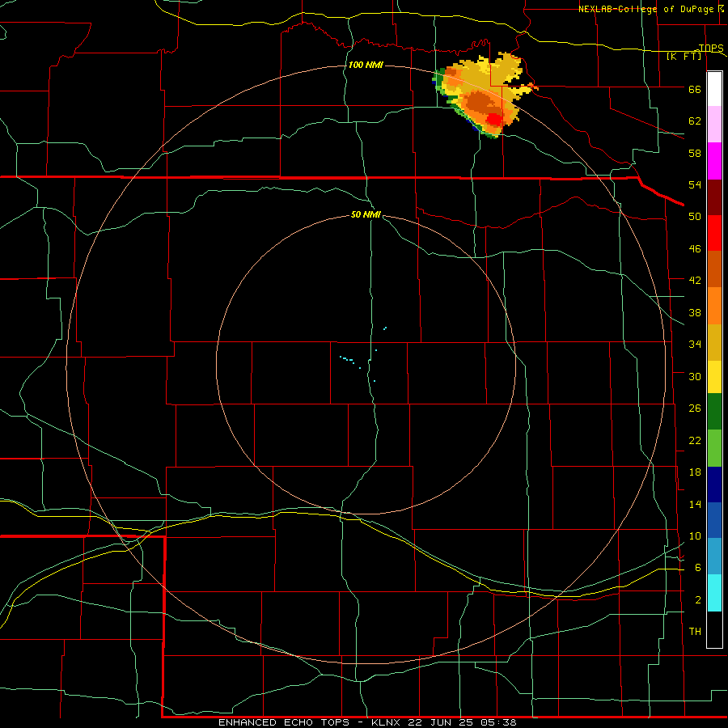
Task: Click legend value "22"
Action: pyautogui.click(x=695, y=440)
